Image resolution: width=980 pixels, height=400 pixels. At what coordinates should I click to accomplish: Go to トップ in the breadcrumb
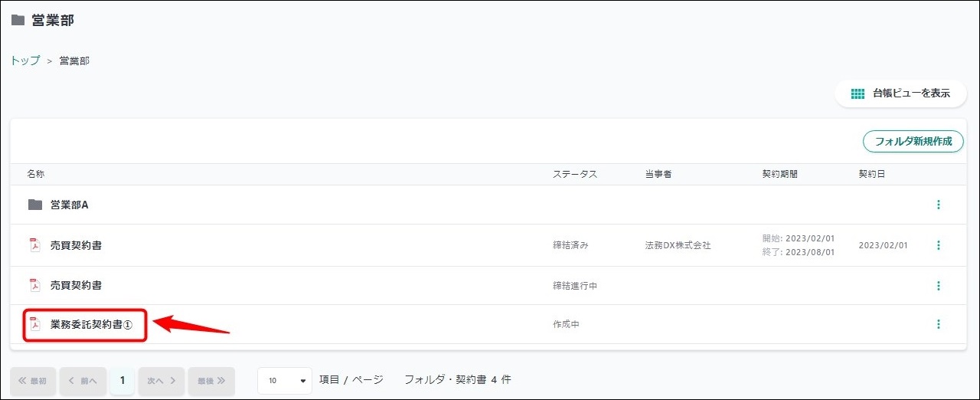coord(25,61)
